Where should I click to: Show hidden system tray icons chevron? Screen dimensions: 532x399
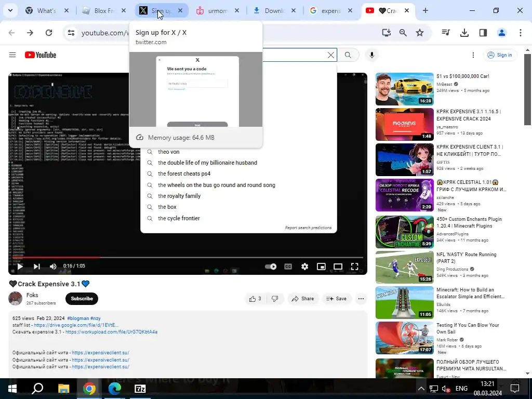421,389
